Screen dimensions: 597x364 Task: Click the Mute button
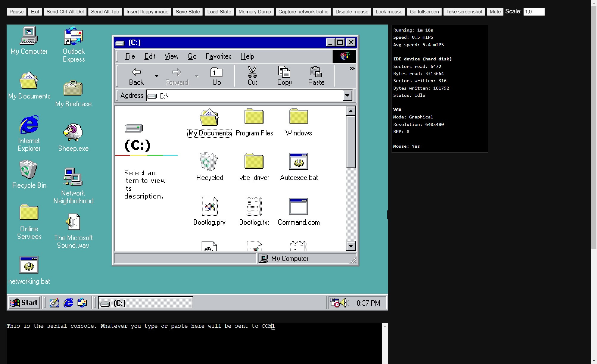pyautogui.click(x=495, y=12)
